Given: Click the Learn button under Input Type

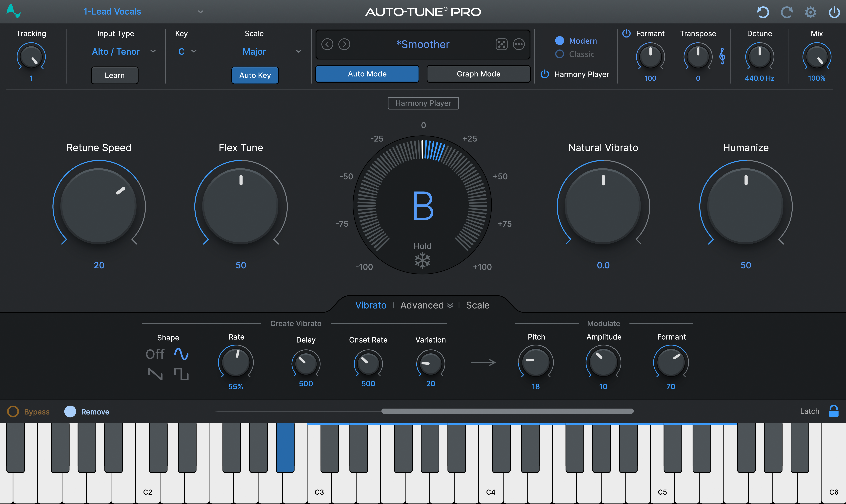Looking at the screenshot, I should coord(115,75).
